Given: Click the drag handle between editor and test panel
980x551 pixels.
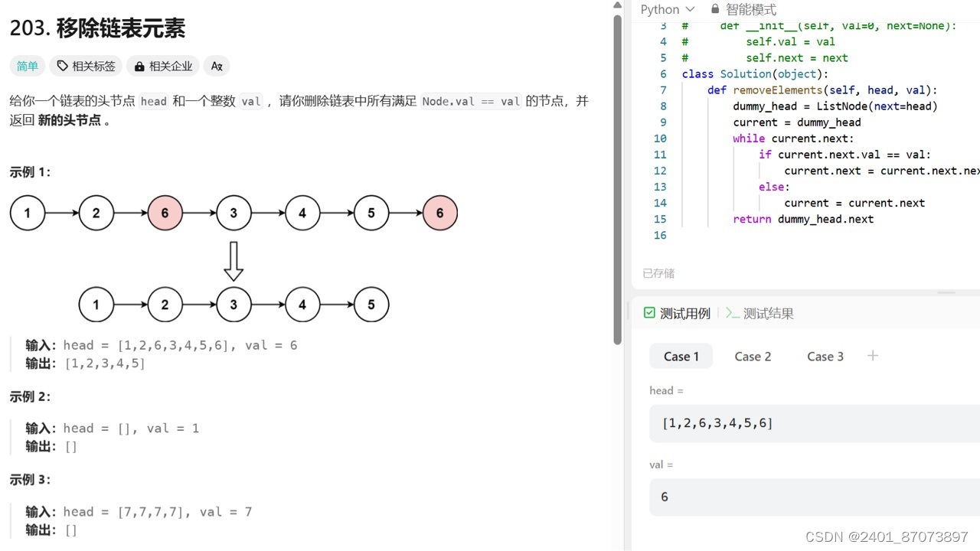Looking at the screenshot, I should click(x=946, y=292).
